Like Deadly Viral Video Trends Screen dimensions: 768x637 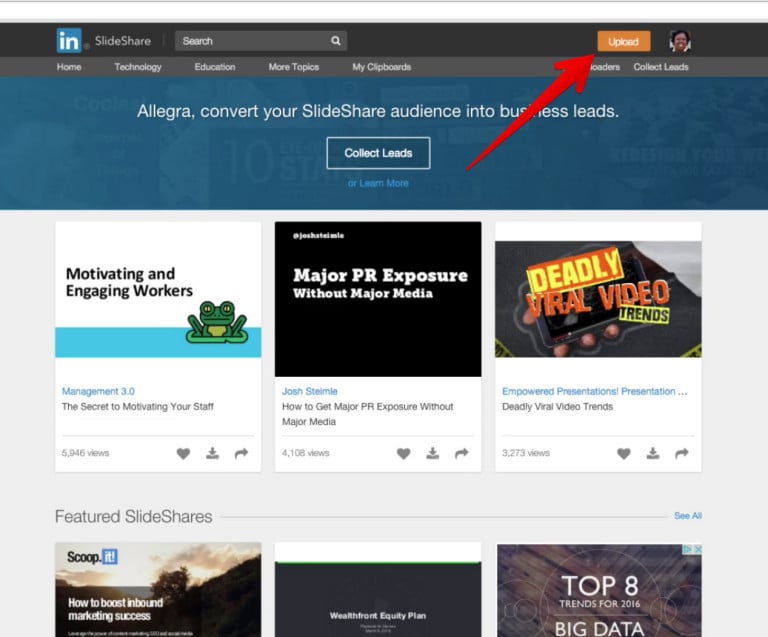[624, 453]
